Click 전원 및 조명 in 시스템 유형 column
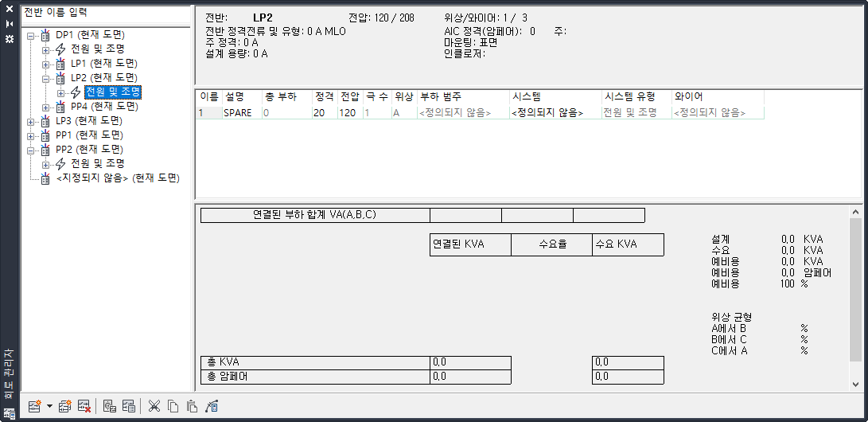Screen dimensions: 868x422 636,112
